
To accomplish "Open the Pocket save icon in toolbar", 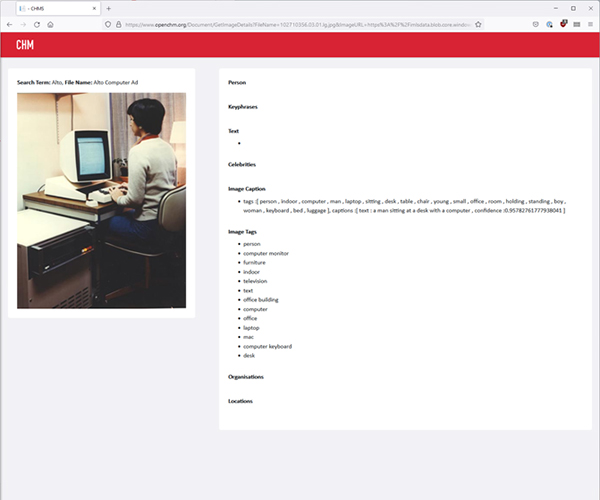I will coord(536,24).
